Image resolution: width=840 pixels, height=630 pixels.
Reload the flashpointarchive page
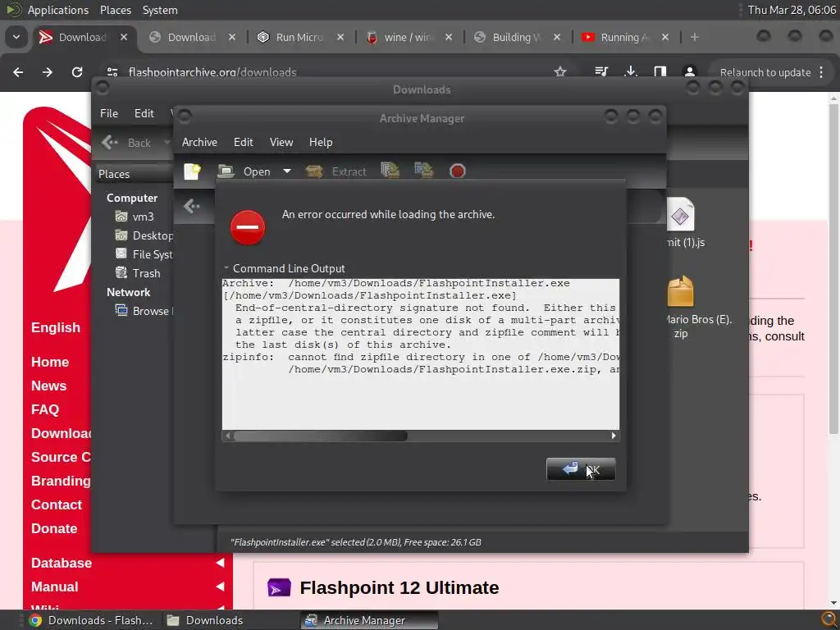click(77, 72)
